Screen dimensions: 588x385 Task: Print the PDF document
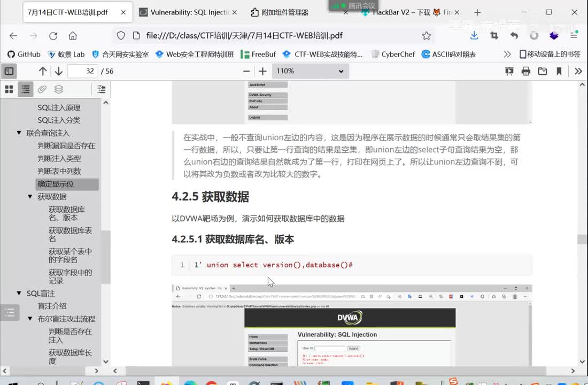(x=526, y=71)
